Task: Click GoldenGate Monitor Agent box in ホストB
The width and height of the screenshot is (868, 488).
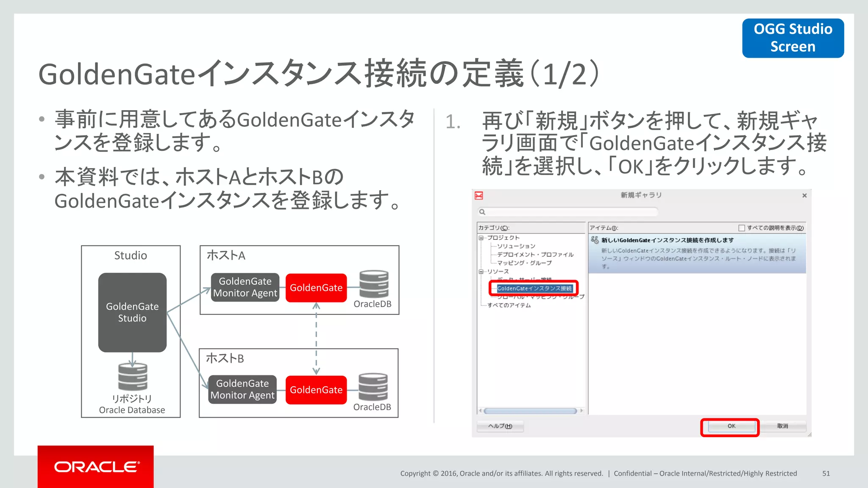Action: click(x=242, y=389)
